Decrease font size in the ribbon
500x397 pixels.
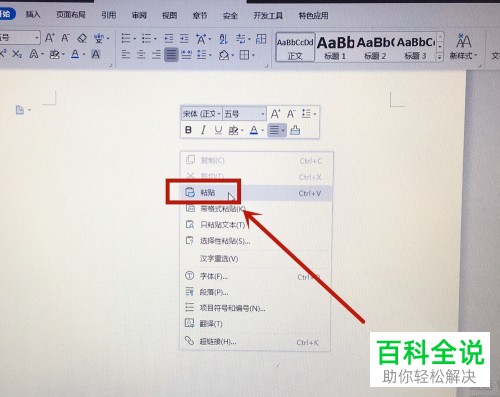(65, 38)
